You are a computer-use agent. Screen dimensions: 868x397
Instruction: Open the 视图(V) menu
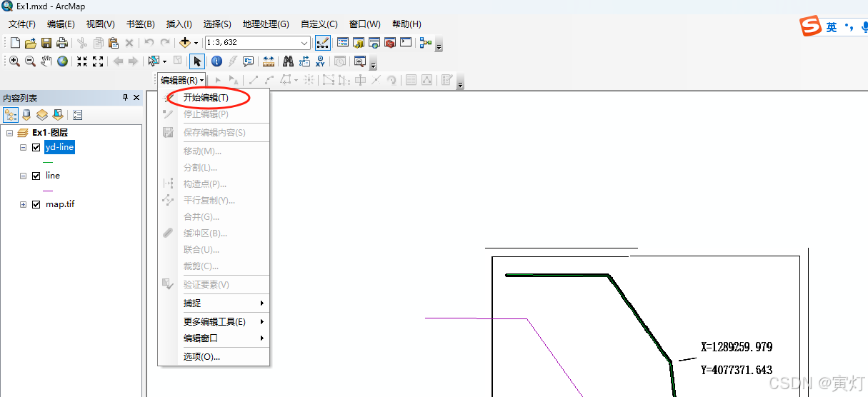pyautogui.click(x=101, y=24)
